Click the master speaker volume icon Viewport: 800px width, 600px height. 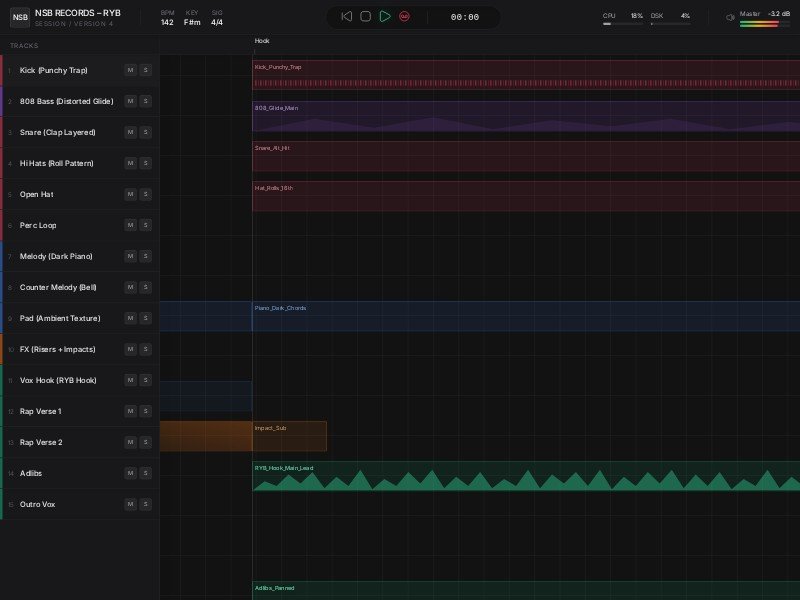pos(730,17)
